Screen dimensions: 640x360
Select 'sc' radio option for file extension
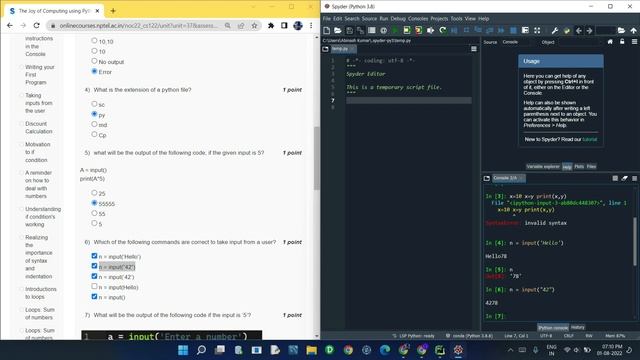coord(94,104)
